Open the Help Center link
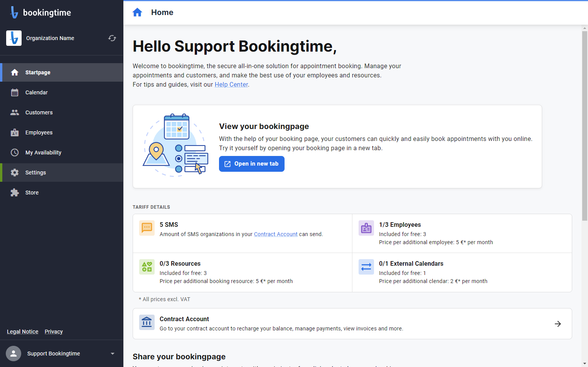Viewport: 588px width, 367px height. (x=231, y=84)
